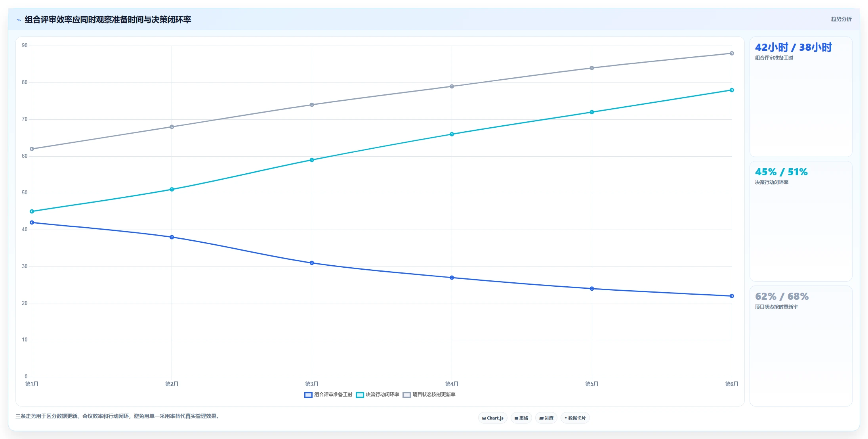
Task: Click the blue 第5月 data point at 24
Action: point(592,289)
